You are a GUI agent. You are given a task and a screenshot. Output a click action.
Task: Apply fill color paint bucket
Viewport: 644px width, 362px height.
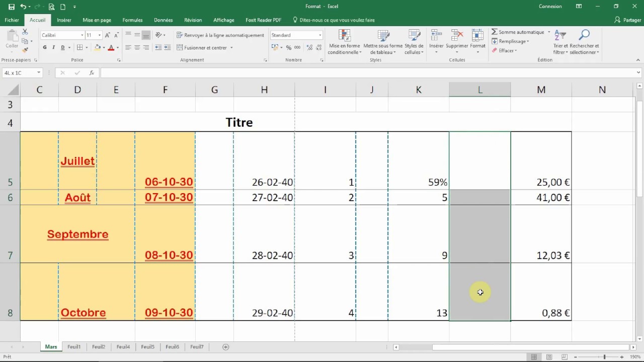[x=98, y=48]
